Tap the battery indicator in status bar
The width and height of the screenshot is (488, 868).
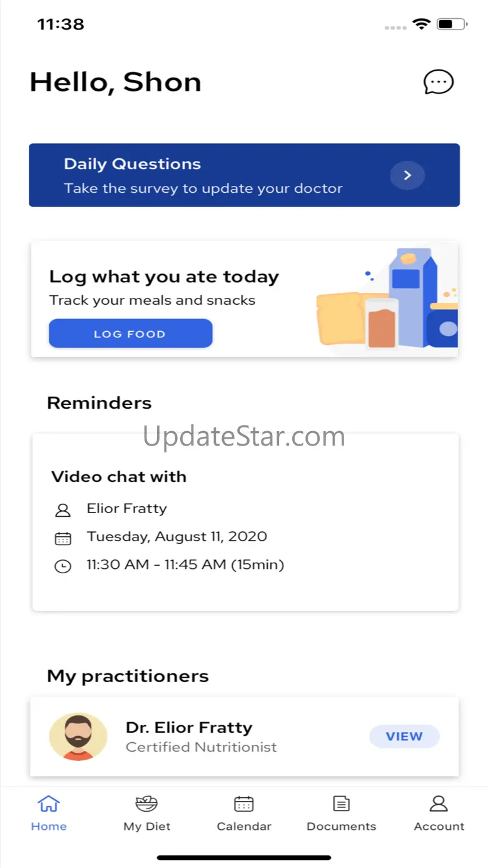pyautogui.click(x=452, y=24)
